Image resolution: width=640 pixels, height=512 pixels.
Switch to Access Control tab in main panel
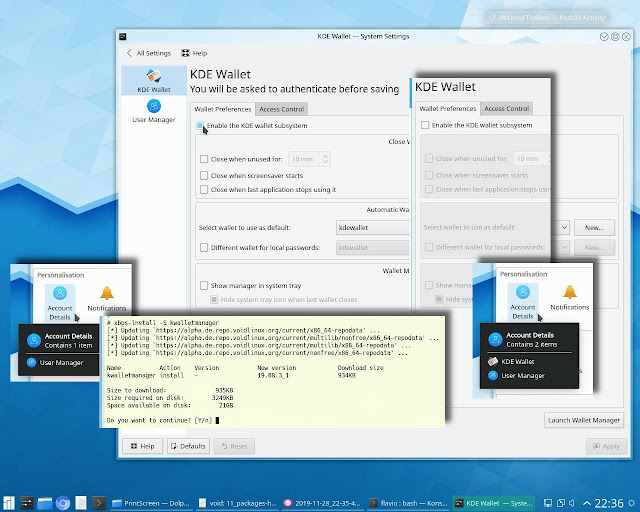click(x=282, y=109)
